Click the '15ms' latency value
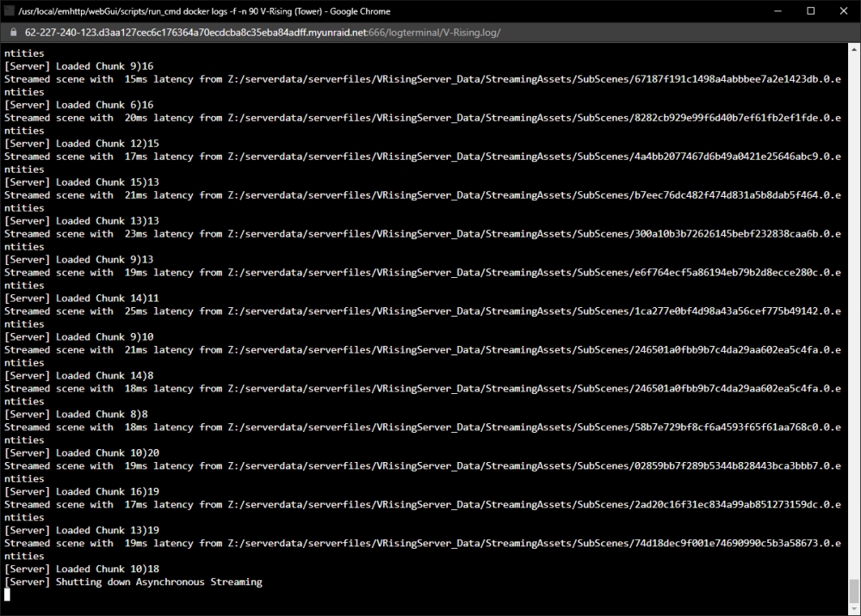Image resolution: width=861 pixels, height=616 pixels. tap(136, 79)
